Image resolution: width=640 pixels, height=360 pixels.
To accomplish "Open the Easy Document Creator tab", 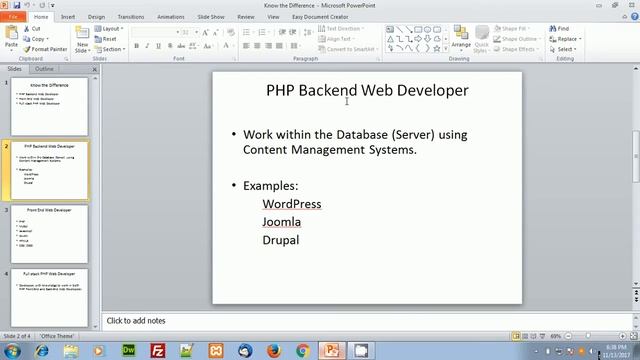I will [x=320, y=17].
